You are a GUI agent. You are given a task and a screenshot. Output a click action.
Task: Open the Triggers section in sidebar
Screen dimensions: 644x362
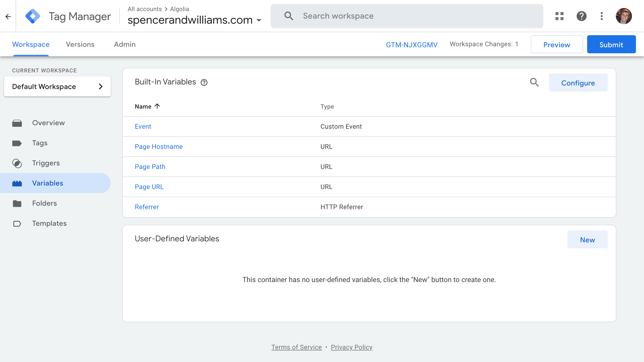[46, 163]
